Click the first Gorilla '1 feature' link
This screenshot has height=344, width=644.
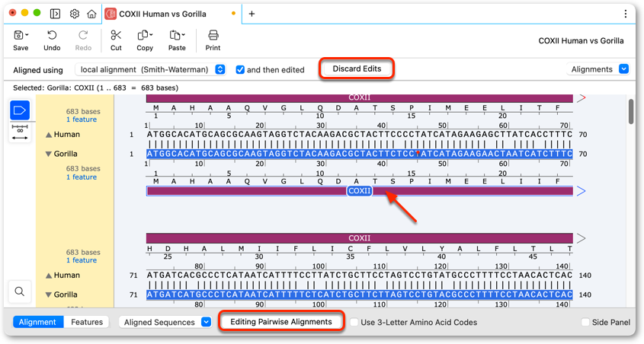(x=82, y=177)
